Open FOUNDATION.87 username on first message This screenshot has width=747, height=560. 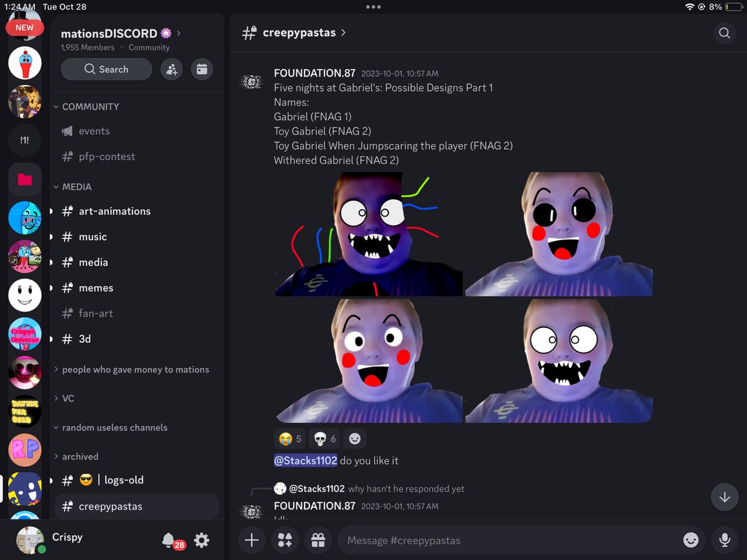click(314, 73)
